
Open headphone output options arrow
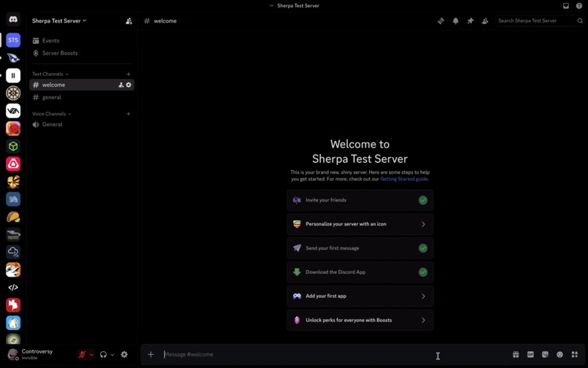click(x=112, y=355)
